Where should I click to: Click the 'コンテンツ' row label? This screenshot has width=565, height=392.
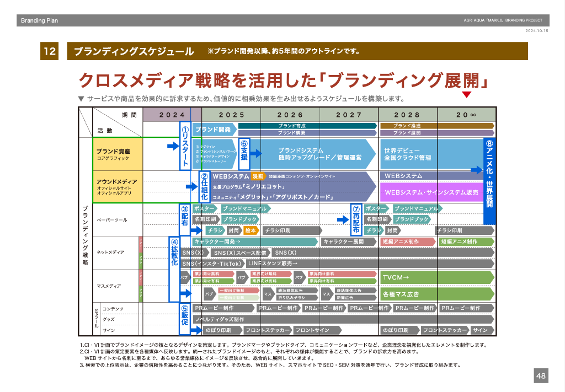[x=113, y=309]
